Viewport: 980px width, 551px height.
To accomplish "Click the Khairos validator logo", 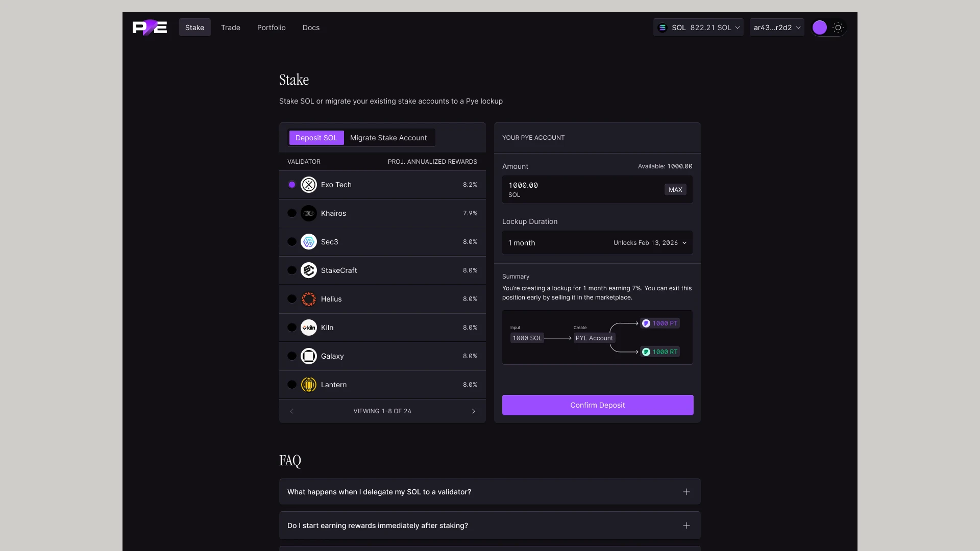I will 309,213.
